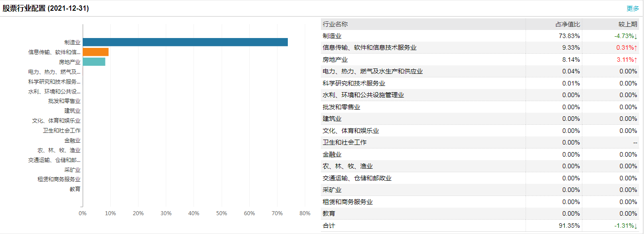Click the blue 制造业 bar in chart

pos(185,42)
